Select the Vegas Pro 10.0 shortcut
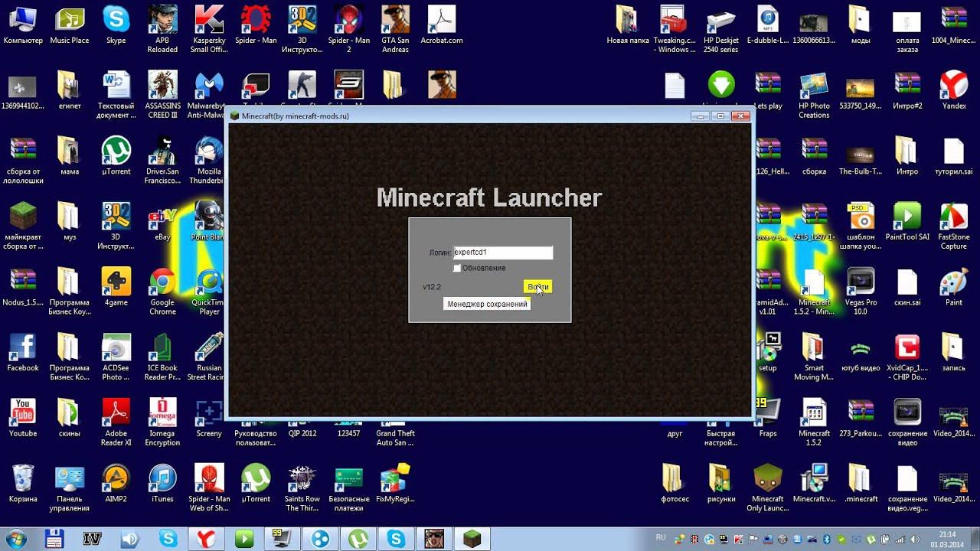The width and height of the screenshot is (980, 551). [861, 292]
